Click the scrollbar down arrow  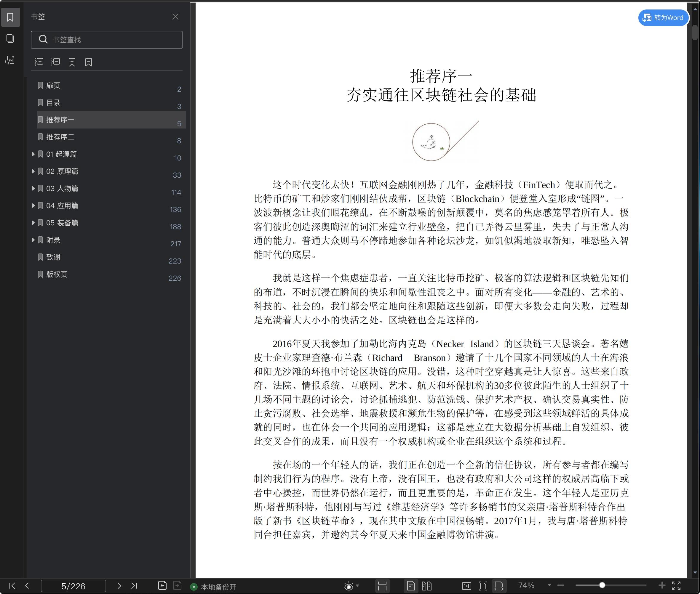click(695, 573)
